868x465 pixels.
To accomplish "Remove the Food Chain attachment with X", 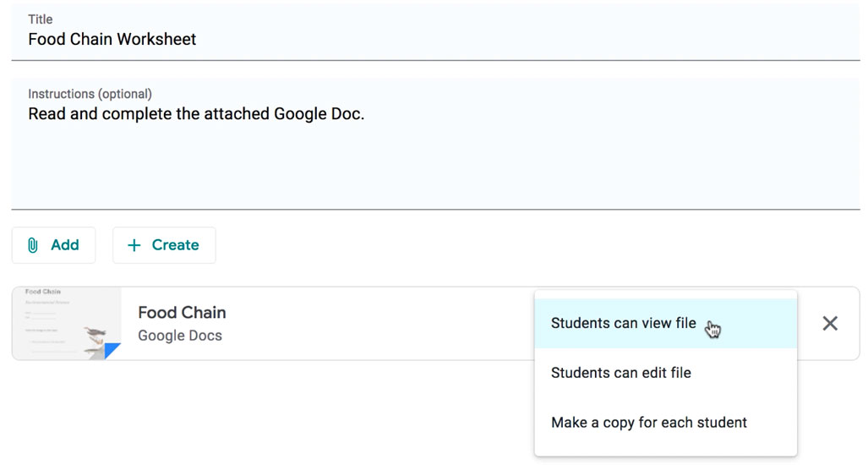I will [x=830, y=323].
